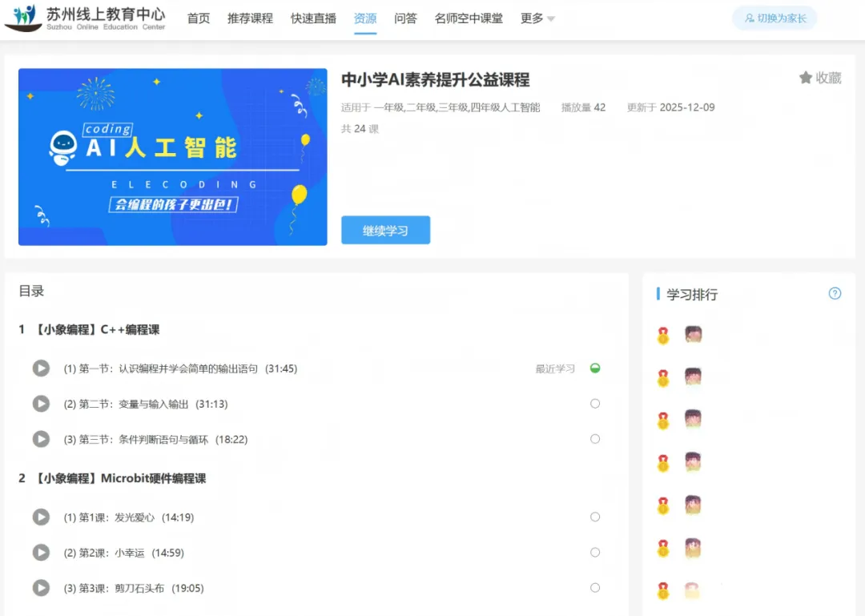Open the 问答 tab
865x616 pixels.
pyautogui.click(x=405, y=18)
